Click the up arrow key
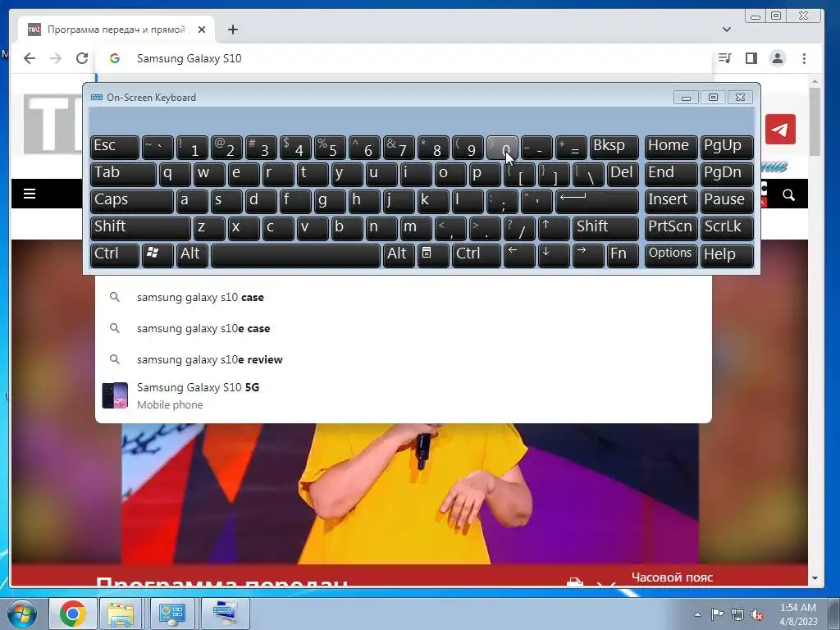 554,228
